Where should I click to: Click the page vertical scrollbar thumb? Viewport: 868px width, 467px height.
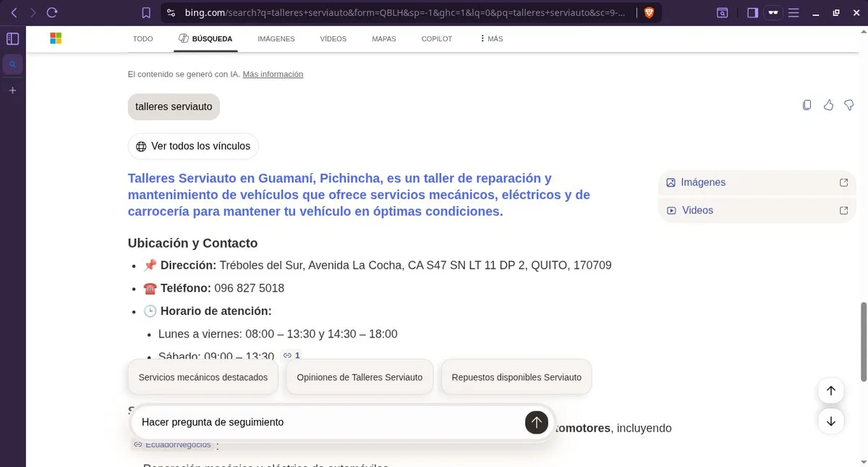(x=863, y=340)
